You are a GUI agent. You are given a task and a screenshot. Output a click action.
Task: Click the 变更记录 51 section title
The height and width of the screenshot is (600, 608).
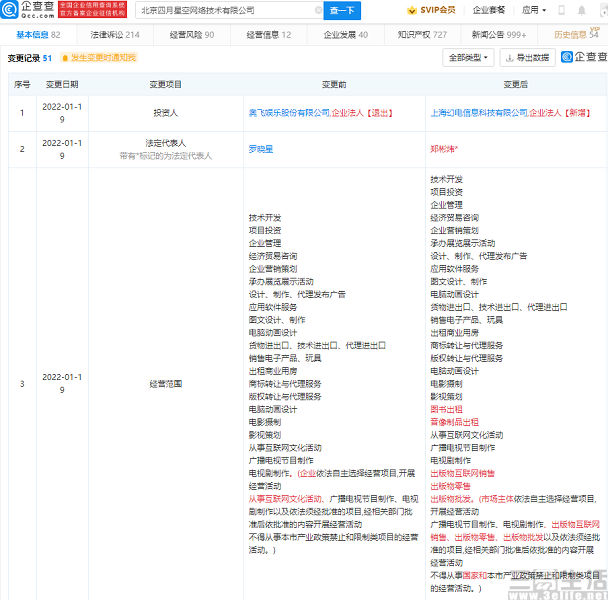30,58
